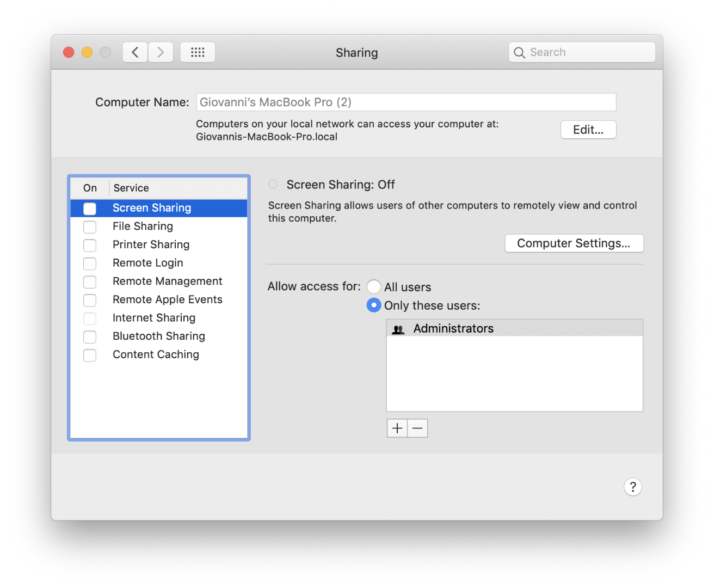The height and width of the screenshot is (588, 714).
Task: Open help with the question mark button
Action: (x=633, y=487)
